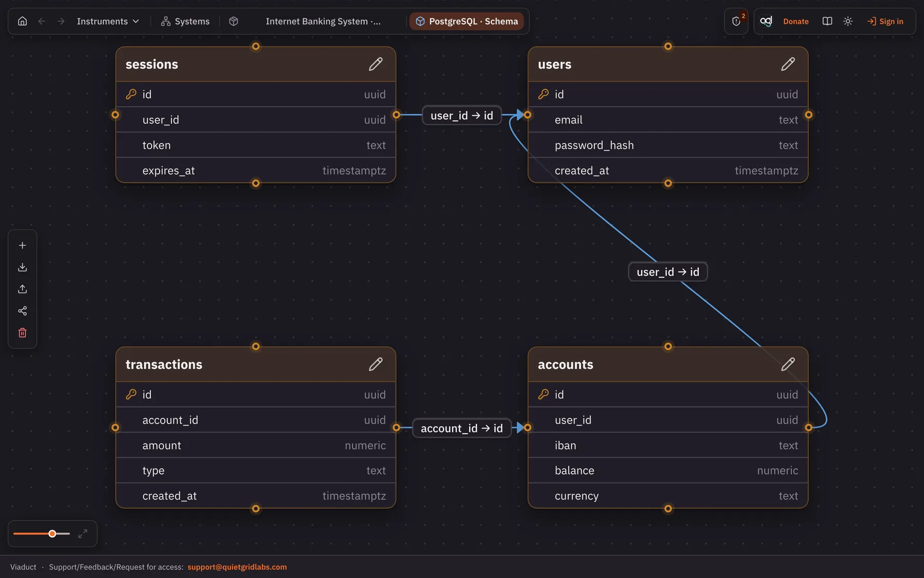Click right connector handle of users table
Screen dimensions: 924x578
[808, 115]
